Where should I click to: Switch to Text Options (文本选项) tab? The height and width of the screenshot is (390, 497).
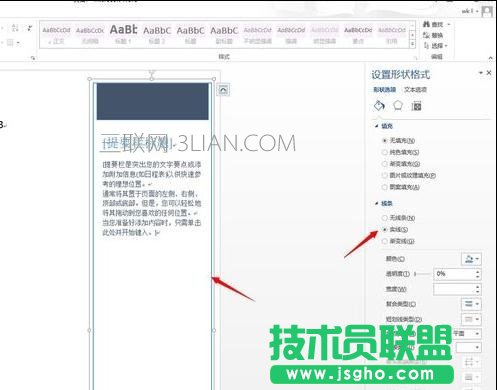click(415, 90)
